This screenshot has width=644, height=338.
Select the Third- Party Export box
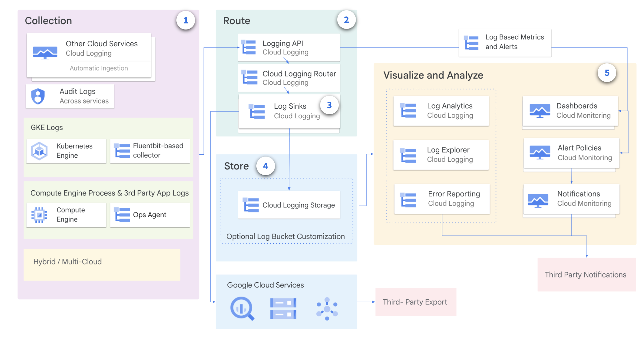[416, 302]
